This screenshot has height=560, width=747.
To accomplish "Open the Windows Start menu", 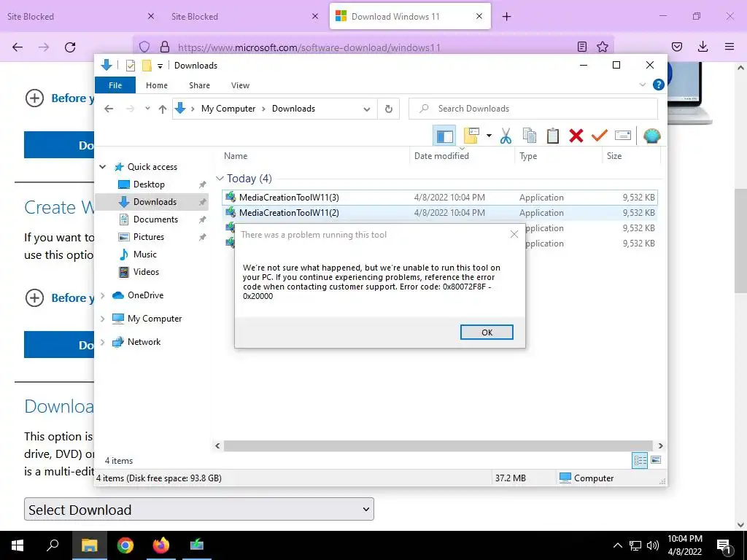I will 18,545.
